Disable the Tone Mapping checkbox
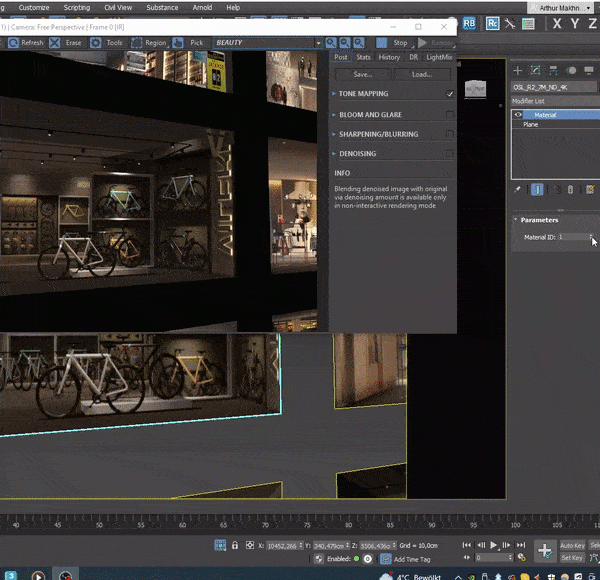600x580 pixels. 450,94
